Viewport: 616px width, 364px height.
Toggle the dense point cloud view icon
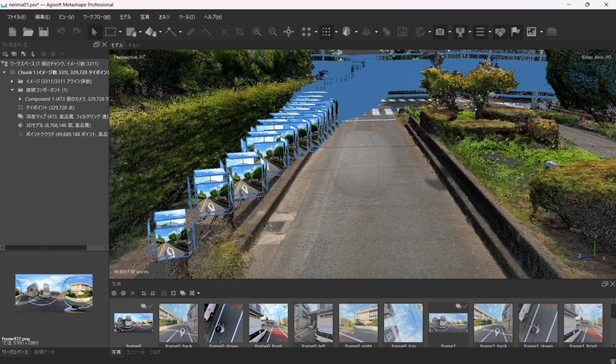(326, 32)
